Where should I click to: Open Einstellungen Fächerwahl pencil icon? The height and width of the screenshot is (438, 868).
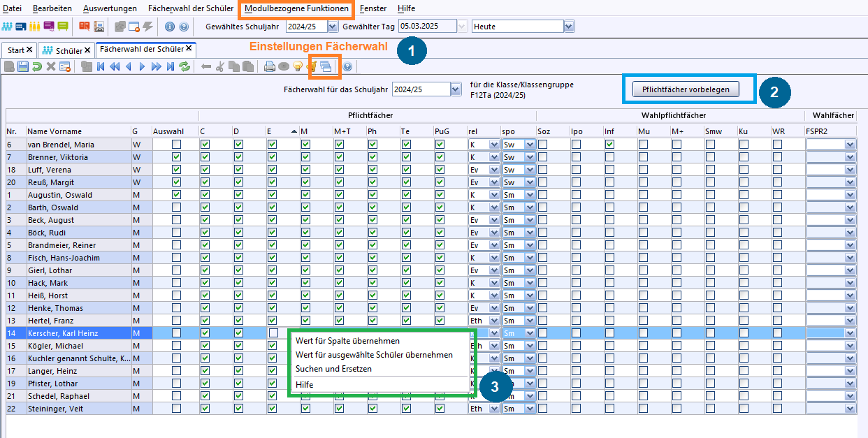coord(313,66)
